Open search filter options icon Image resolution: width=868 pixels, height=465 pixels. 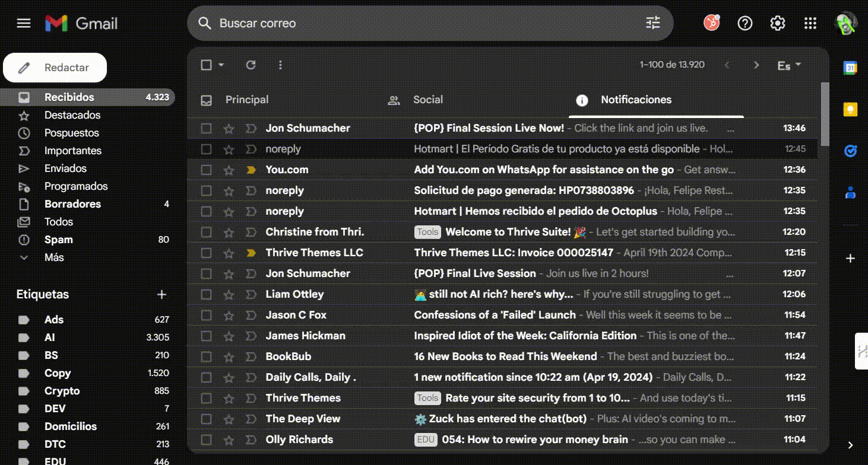click(653, 23)
